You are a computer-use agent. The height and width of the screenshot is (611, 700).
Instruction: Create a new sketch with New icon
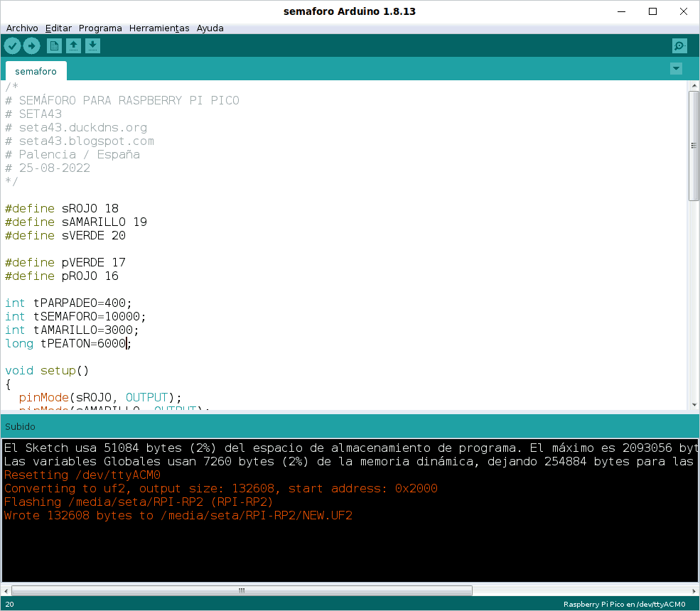tap(54, 45)
